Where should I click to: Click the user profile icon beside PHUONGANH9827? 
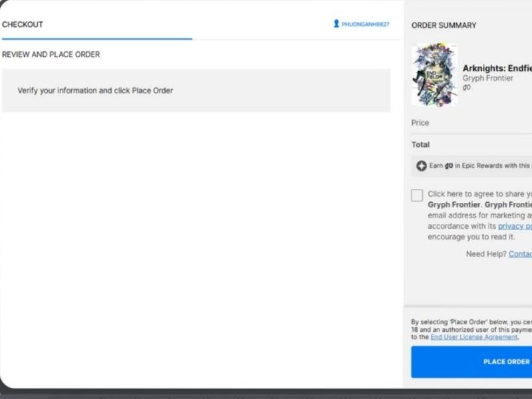point(336,24)
